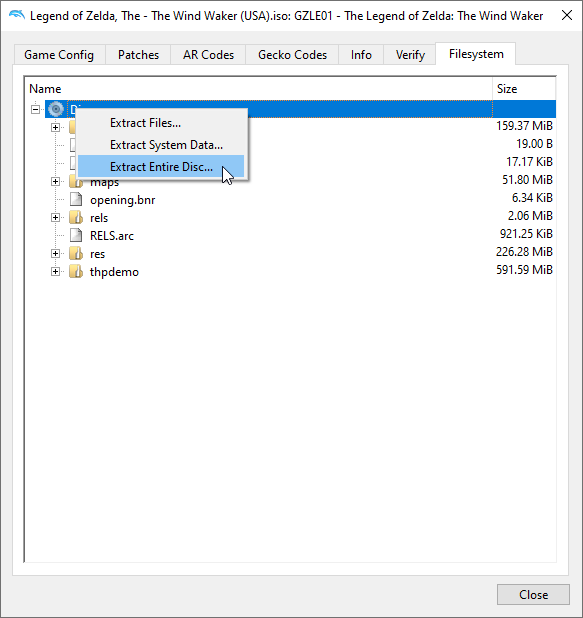Expand the thpdemo folder
This screenshot has height=618, width=583.
[x=56, y=272]
